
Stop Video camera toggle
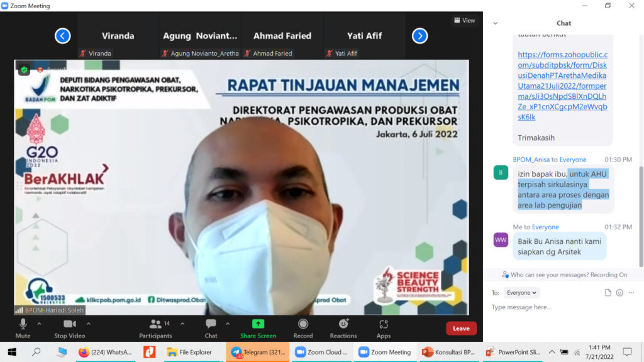point(69,324)
